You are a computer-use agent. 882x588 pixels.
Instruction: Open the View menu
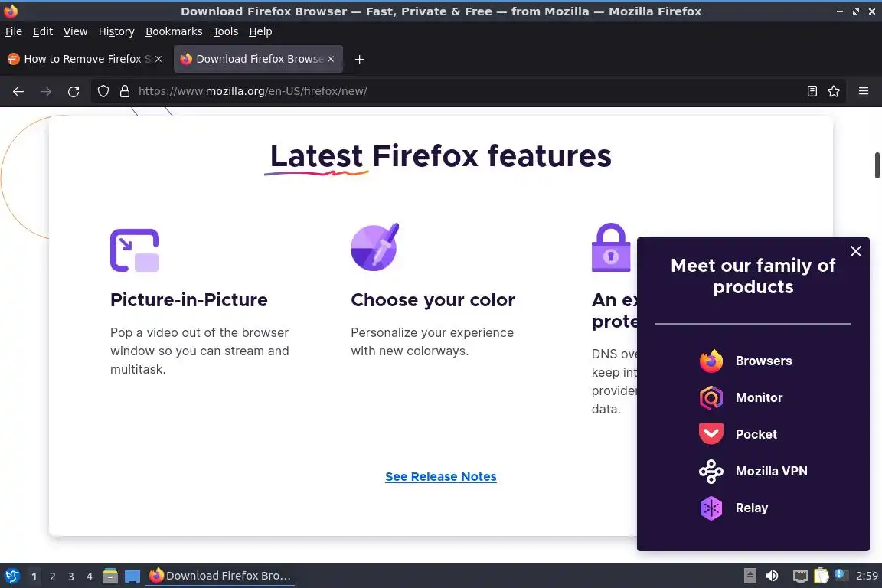pyautogui.click(x=75, y=31)
